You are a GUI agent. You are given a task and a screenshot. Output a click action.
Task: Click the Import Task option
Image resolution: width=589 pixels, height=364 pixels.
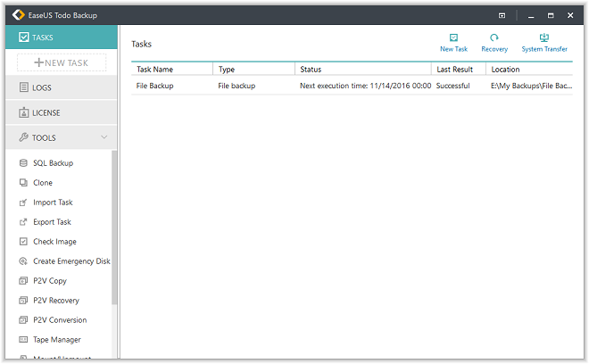point(53,203)
